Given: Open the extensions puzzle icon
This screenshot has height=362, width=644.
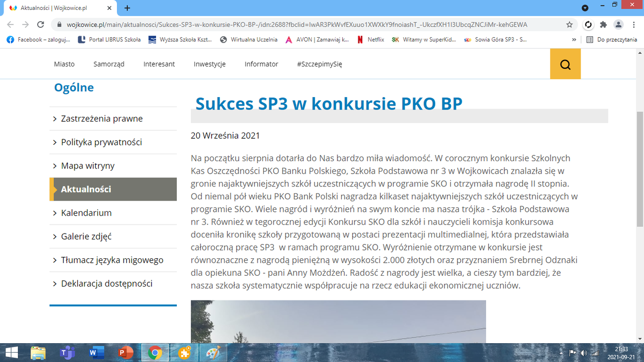Looking at the screenshot, I should click(603, 24).
